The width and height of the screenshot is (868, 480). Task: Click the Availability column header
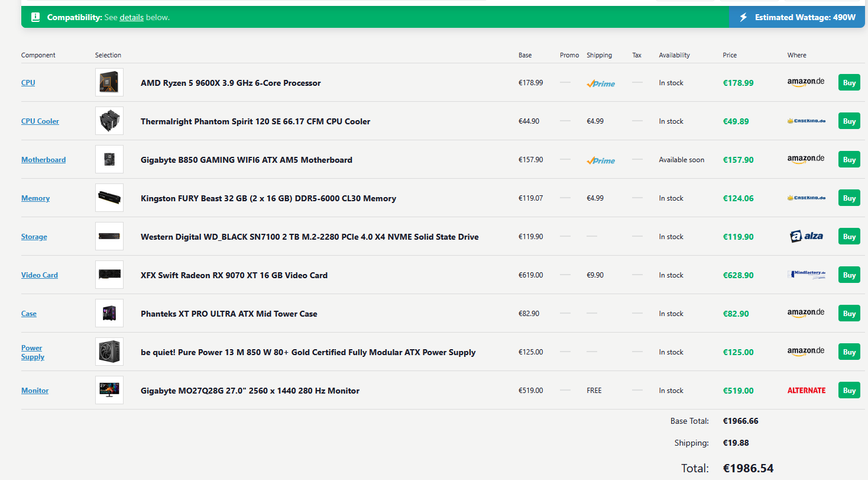675,55
